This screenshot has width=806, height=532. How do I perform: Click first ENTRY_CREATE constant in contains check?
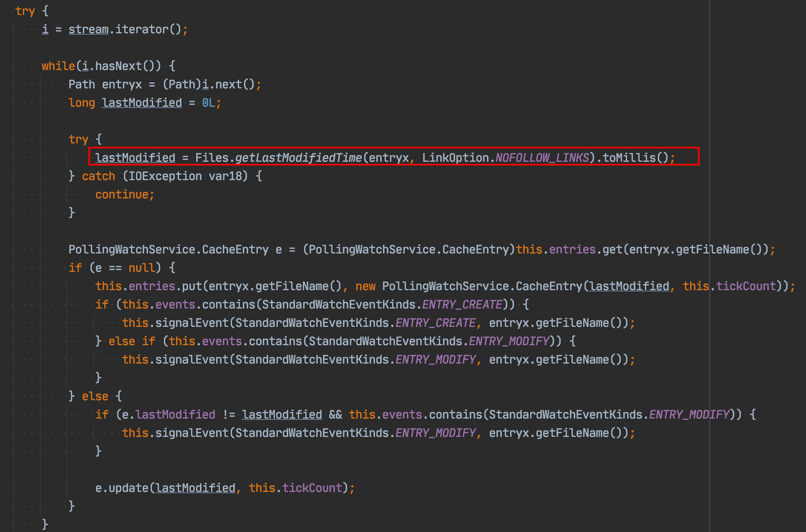(x=462, y=304)
